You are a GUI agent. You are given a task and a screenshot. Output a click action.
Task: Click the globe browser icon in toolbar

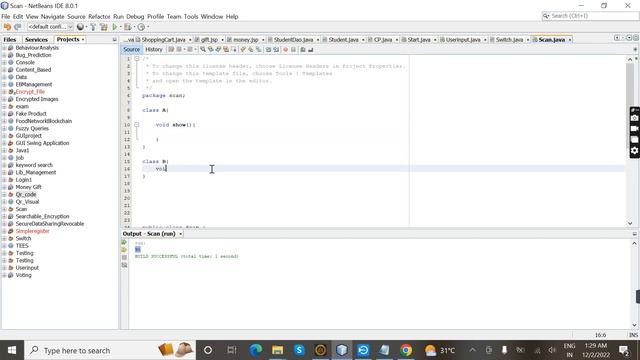(x=80, y=27)
